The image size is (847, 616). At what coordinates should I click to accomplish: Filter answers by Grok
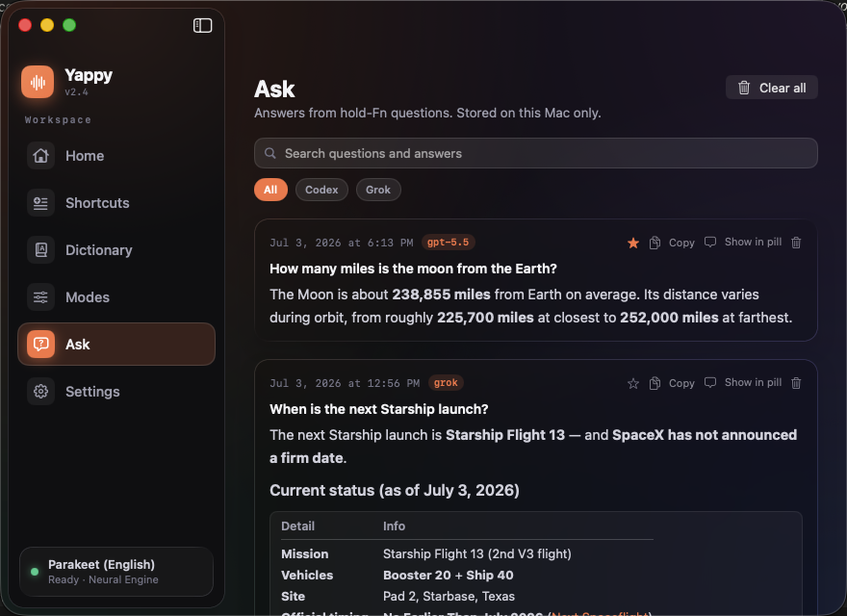(x=378, y=190)
